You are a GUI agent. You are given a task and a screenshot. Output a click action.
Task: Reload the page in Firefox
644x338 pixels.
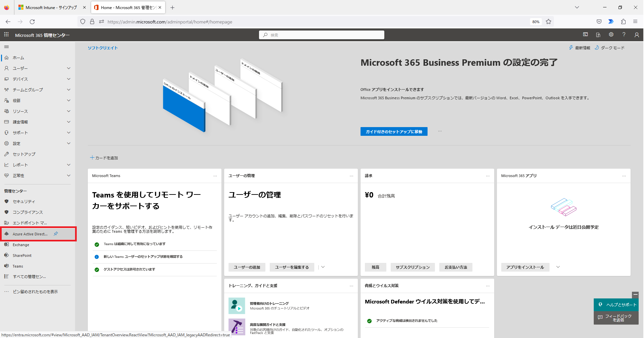point(32,22)
